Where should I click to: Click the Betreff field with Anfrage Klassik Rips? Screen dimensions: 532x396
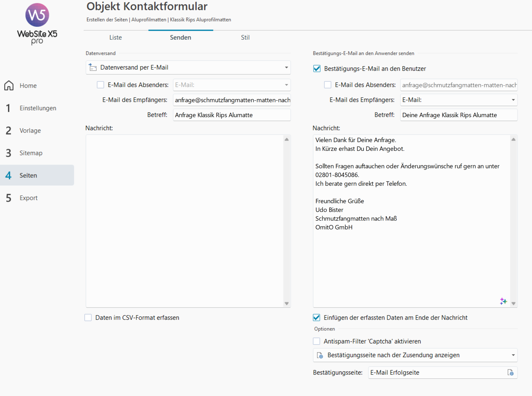point(232,115)
